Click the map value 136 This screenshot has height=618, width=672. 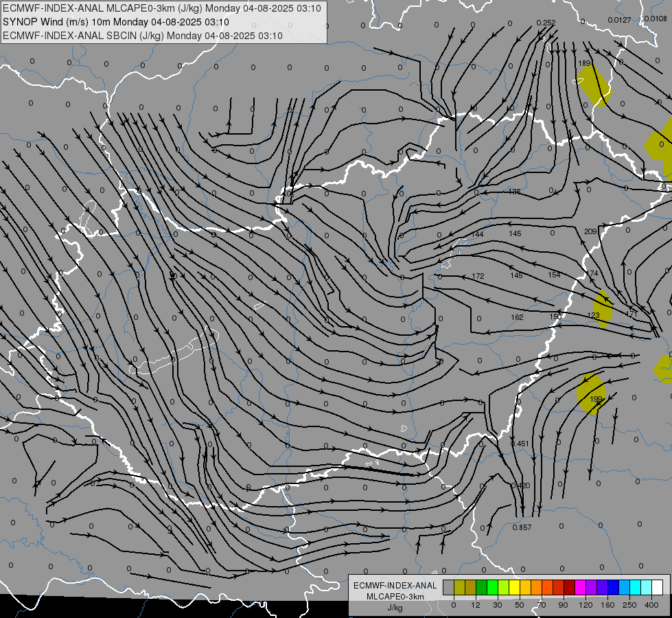[x=514, y=192]
